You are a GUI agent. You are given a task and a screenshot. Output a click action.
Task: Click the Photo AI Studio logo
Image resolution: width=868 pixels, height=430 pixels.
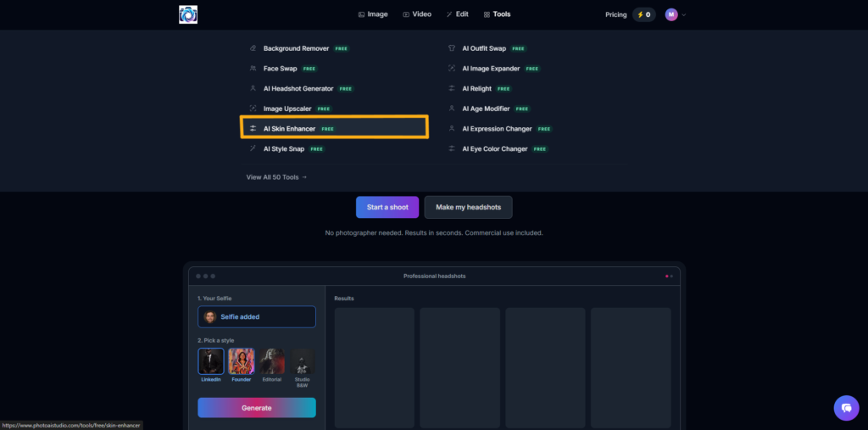click(188, 14)
